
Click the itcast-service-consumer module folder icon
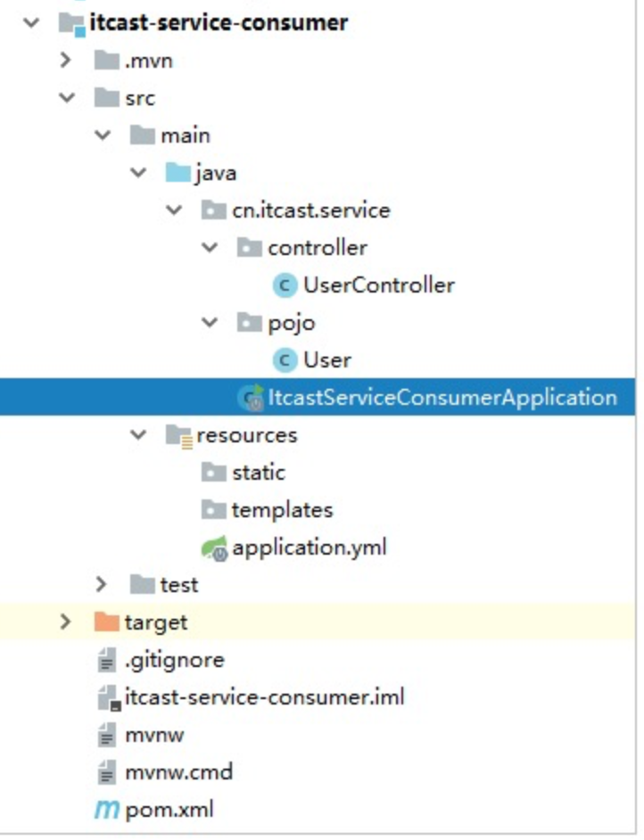[71, 24]
